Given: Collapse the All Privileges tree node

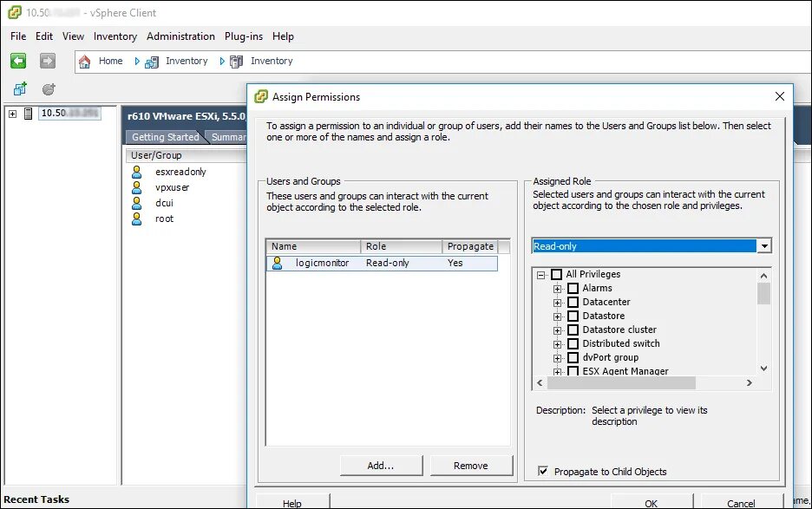Looking at the screenshot, I should coord(541,275).
